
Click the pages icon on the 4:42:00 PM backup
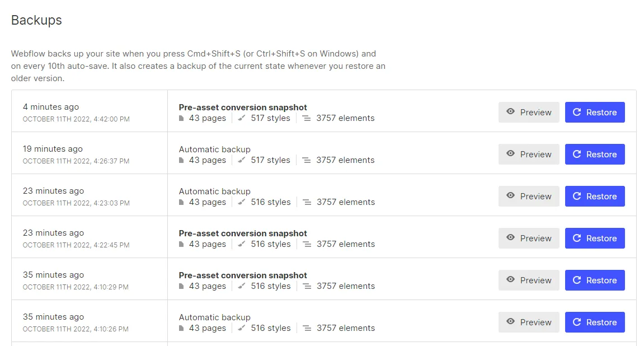point(181,118)
